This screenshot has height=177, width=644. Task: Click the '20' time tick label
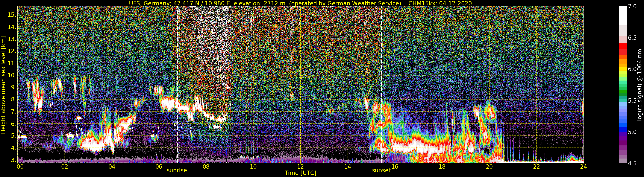tap(489, 167)
